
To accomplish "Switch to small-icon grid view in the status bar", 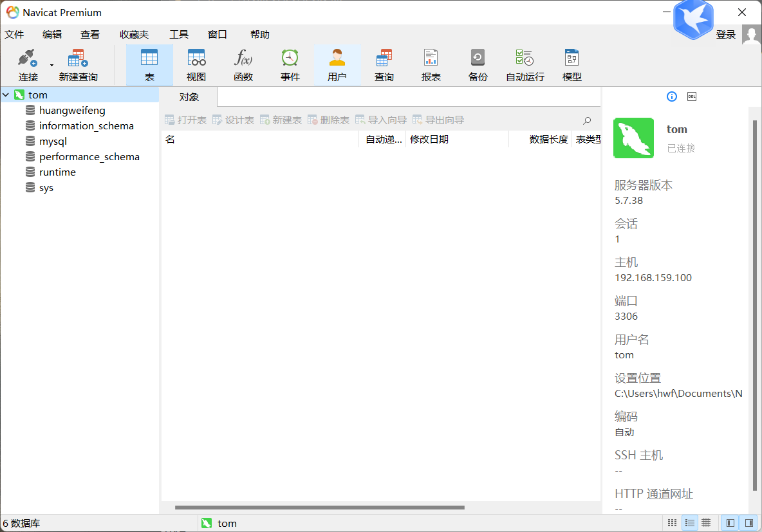I will pos(672,523).
